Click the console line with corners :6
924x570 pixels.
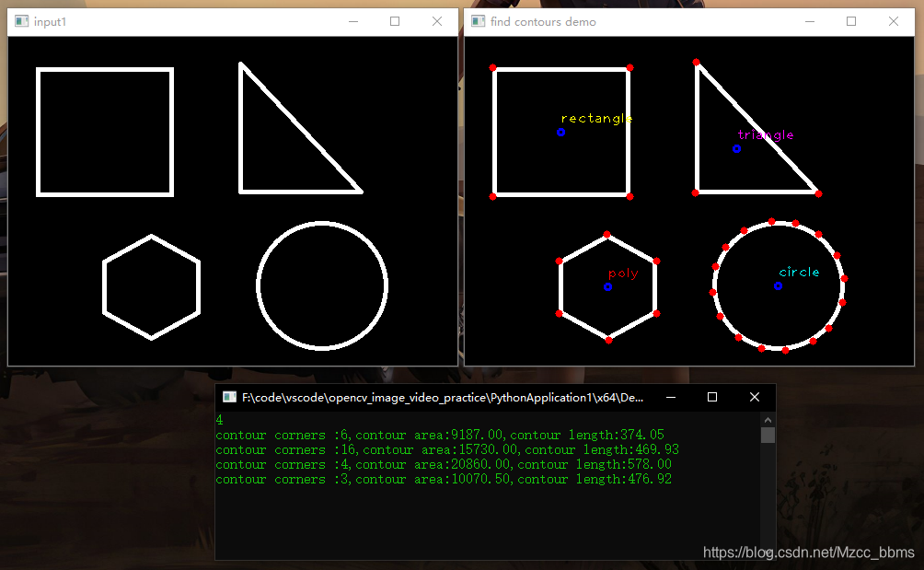click(440, 435)
